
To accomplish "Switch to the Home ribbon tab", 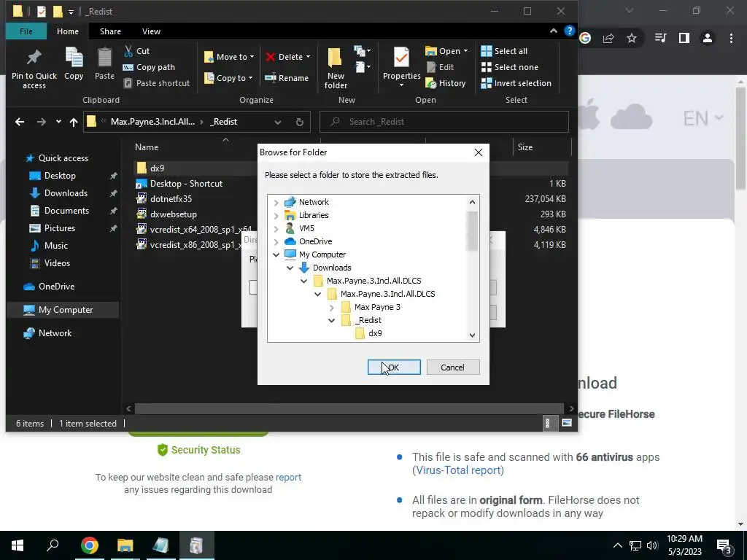I will tap(68, 31).
